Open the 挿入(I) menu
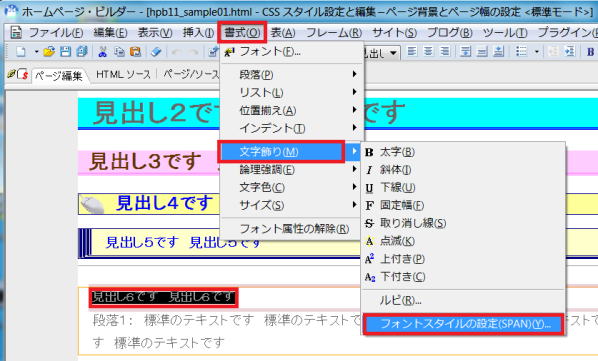 click(198, 33)
